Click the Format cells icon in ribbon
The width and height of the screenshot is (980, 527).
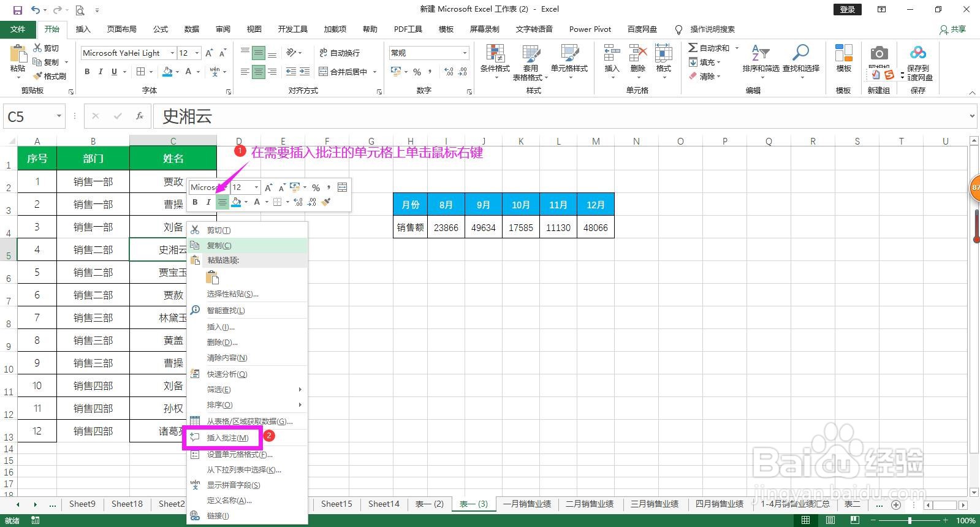click(x=663, y=53)
